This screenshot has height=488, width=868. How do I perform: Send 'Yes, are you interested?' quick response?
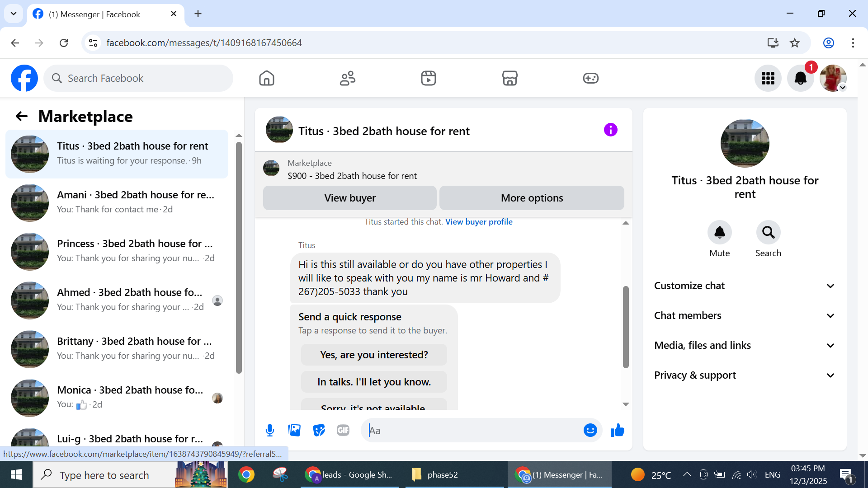[374, 355]
